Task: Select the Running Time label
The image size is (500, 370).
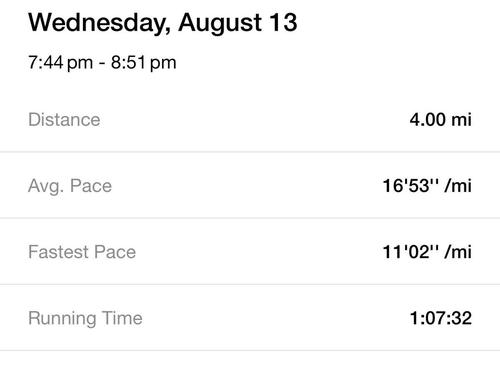Action: click(85, 318)
